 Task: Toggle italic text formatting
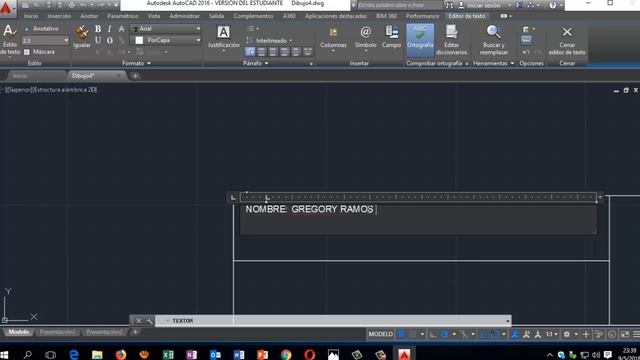pos(109,29)
